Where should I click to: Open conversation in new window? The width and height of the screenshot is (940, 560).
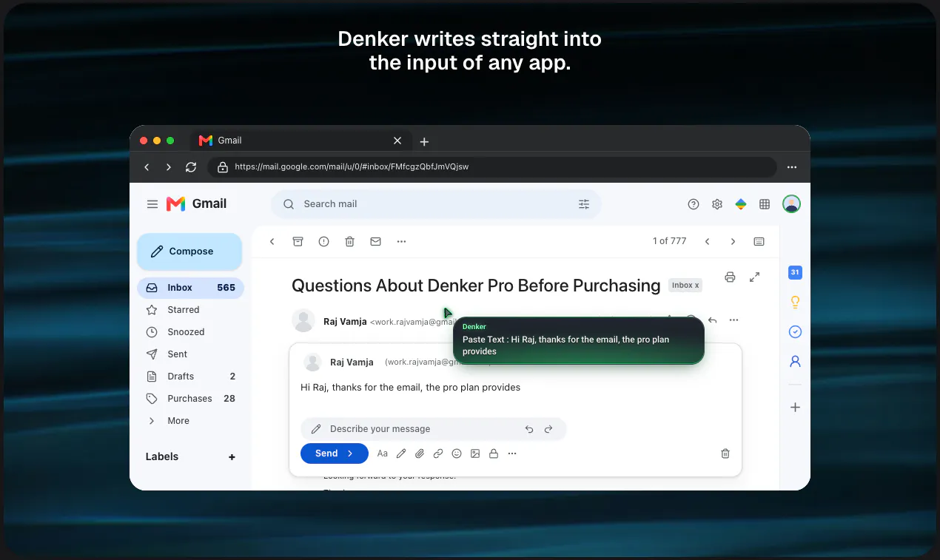pyautogui.click(x=754, y=277)
